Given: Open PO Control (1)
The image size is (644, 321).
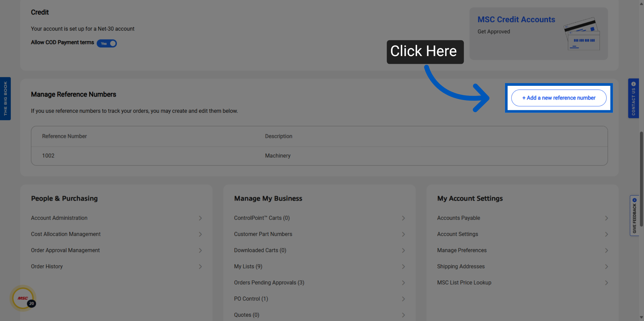Looking at the screenshot, I should point(251,298).
